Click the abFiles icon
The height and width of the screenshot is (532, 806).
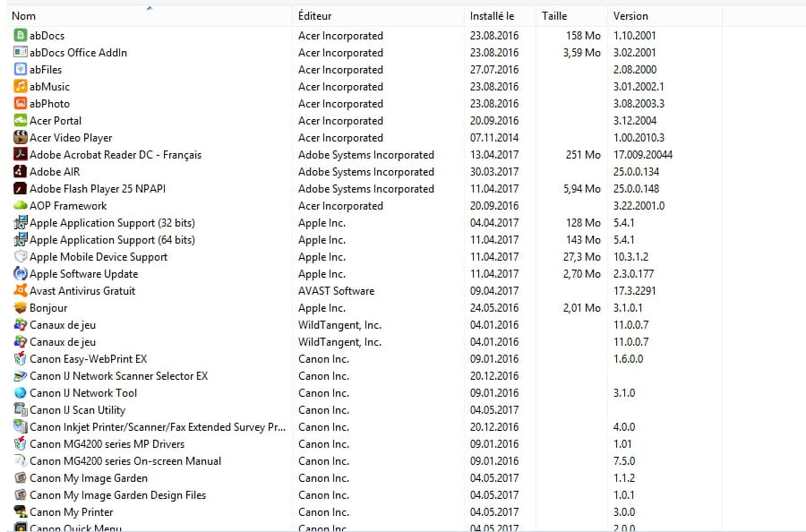[20, 69]
